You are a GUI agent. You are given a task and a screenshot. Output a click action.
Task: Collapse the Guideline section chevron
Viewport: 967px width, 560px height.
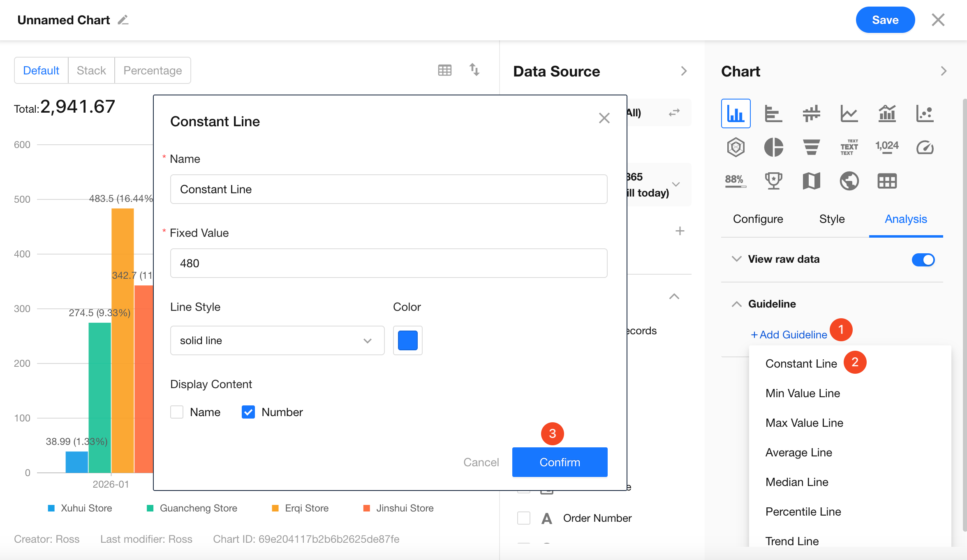(736, 304)
